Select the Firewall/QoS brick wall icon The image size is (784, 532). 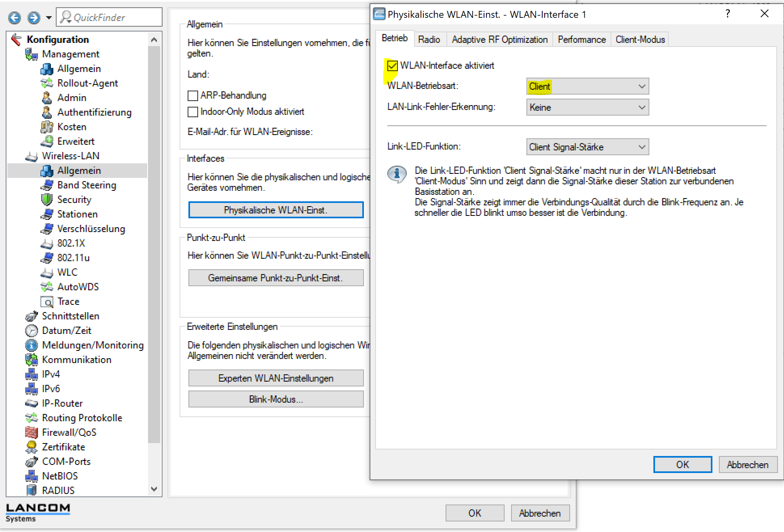coord(32,433)
